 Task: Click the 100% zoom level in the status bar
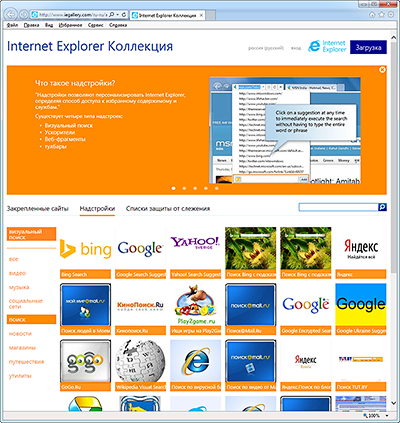374,416
